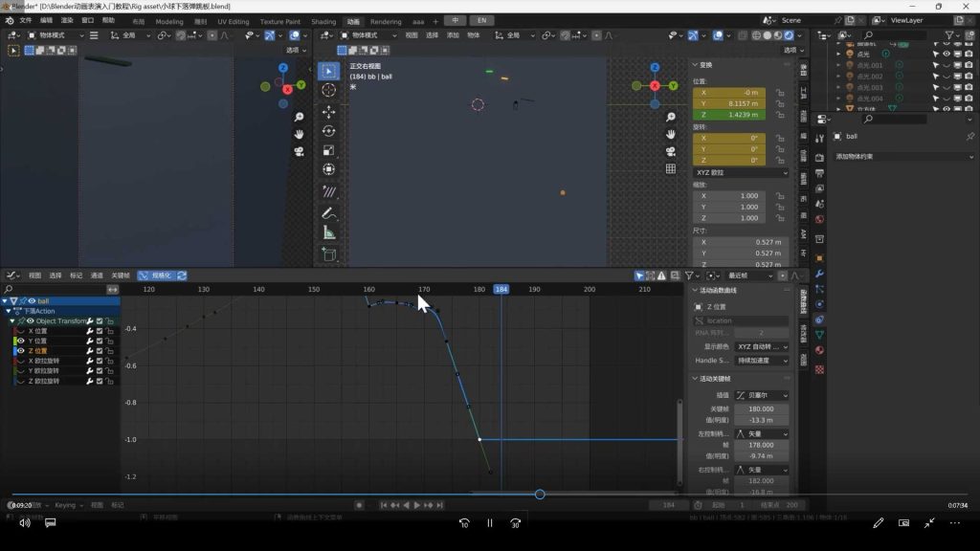Click the video progress slider handle

540,495
